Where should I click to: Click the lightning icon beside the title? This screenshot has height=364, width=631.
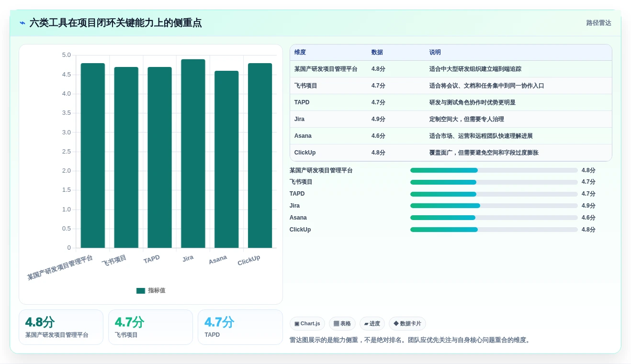pyautogui.click(x=23, y=23)
